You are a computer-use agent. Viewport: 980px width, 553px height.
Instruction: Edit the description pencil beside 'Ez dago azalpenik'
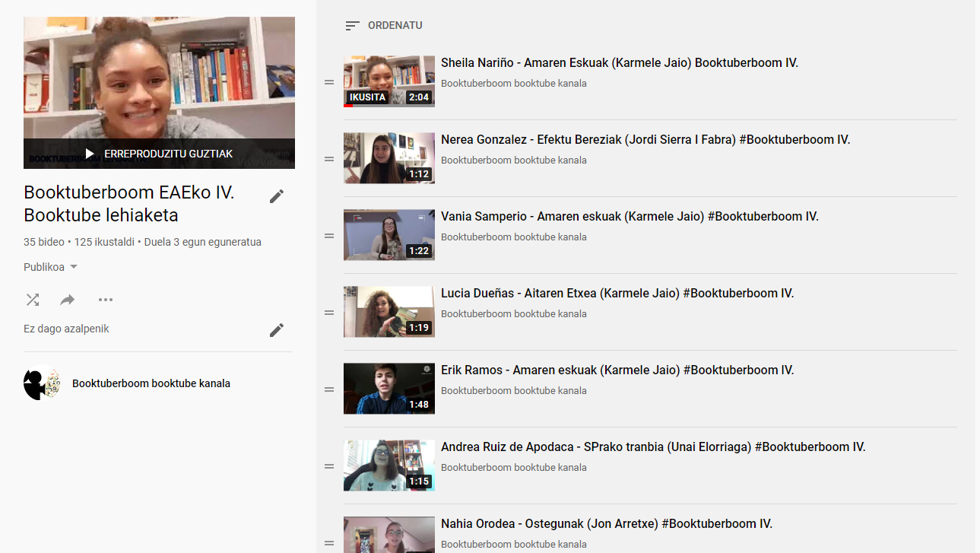[277, 330]
